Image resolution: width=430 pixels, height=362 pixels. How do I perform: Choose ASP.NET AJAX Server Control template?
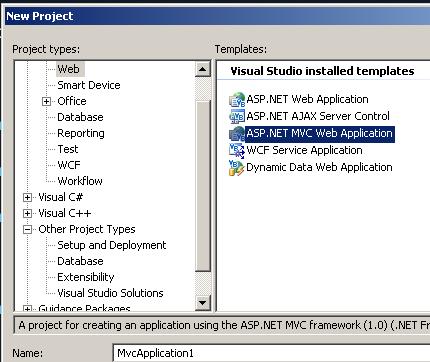(318, 116)
